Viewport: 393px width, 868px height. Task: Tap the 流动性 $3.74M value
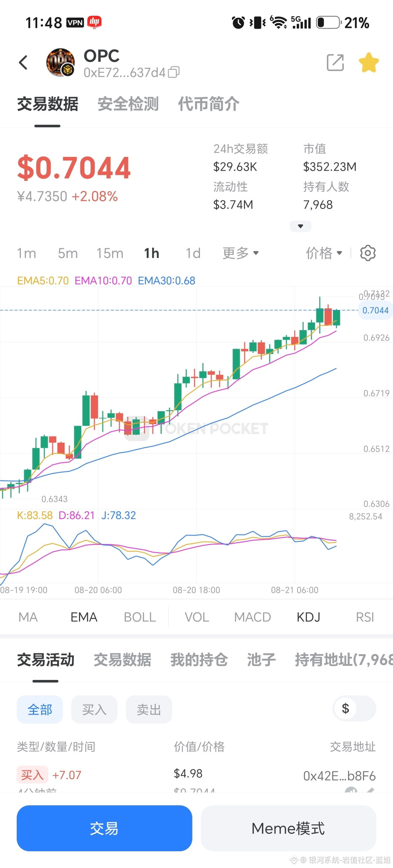pos(233,205)
